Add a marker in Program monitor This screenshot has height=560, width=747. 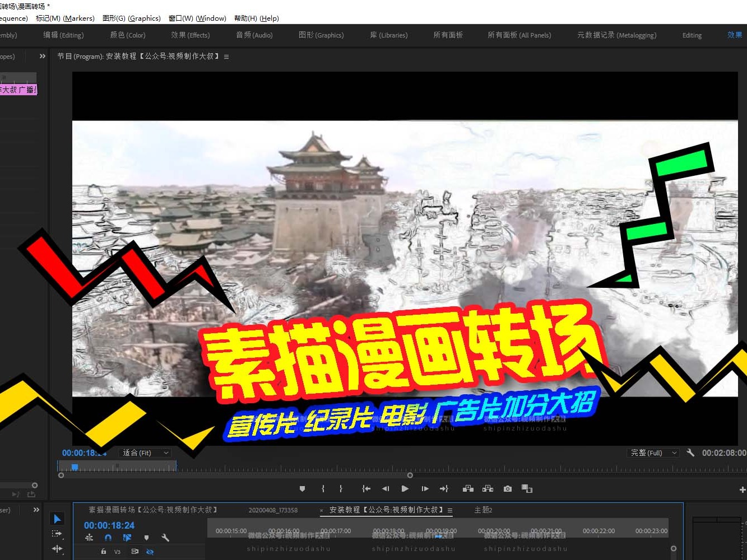(303, 489)
